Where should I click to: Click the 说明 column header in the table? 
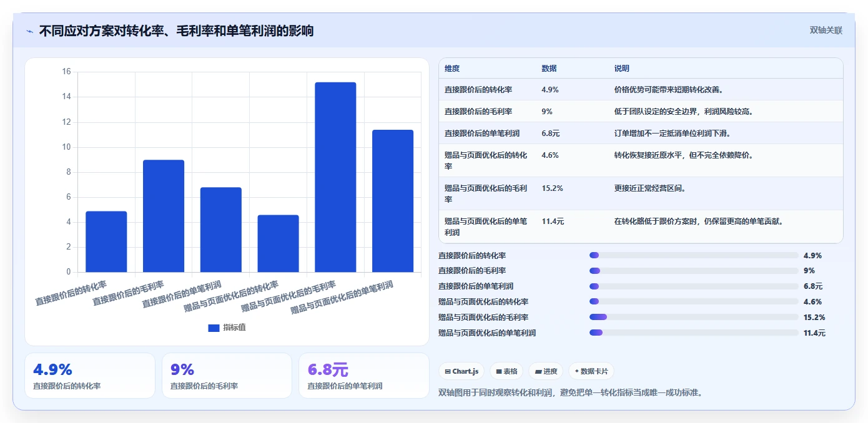pos(622,69)
